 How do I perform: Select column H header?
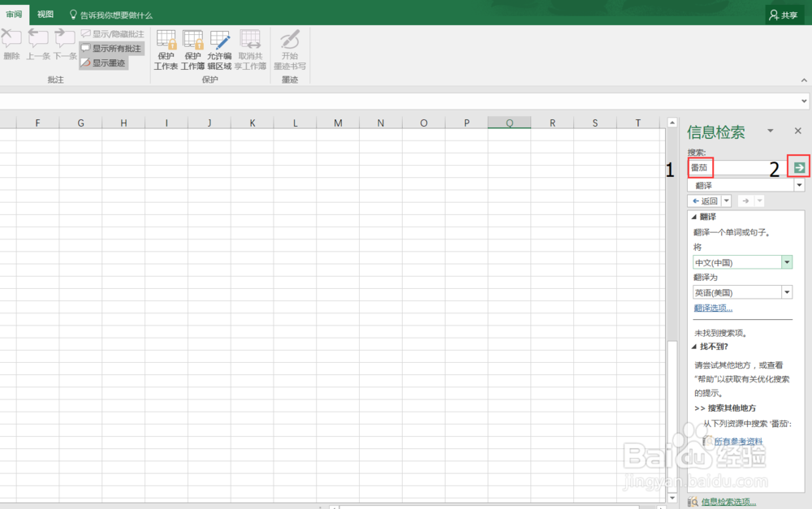(123, 123)
